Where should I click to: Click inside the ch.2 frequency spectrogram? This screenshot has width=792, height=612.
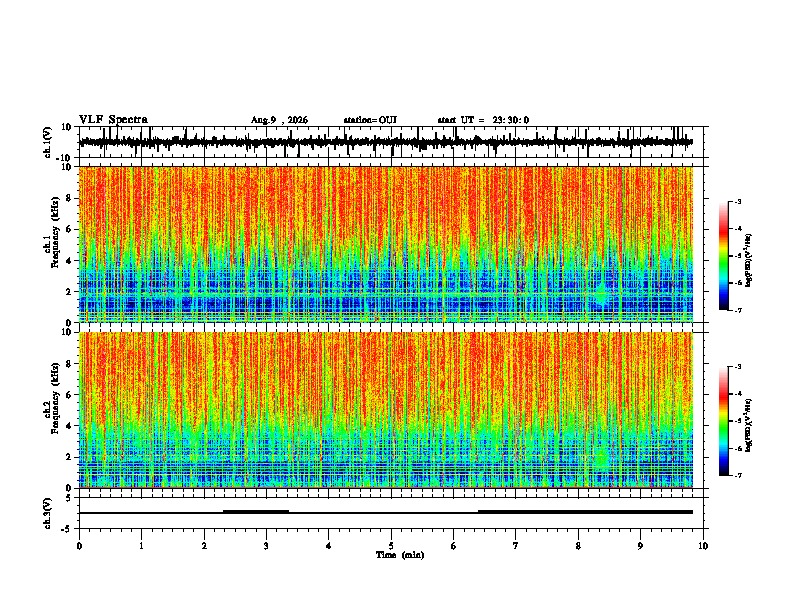(386, 410)
